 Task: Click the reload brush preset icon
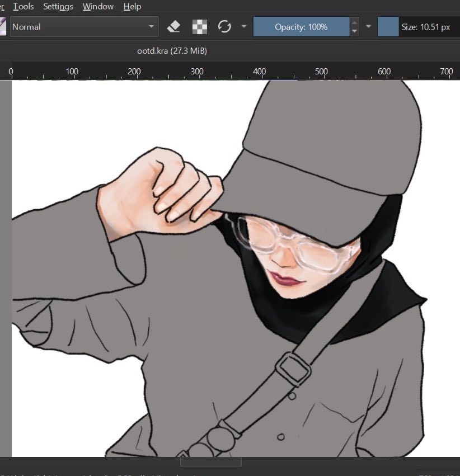point(224,26)
